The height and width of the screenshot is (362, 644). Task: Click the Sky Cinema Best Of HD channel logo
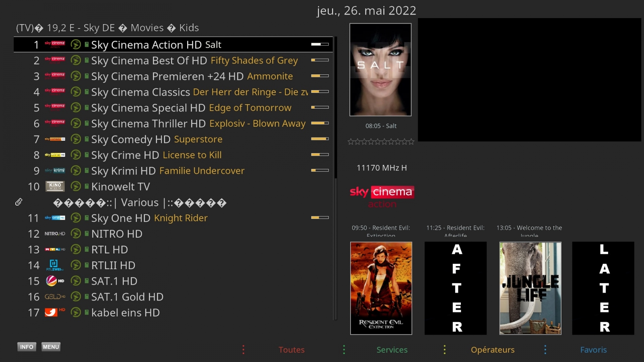[55, 60]
